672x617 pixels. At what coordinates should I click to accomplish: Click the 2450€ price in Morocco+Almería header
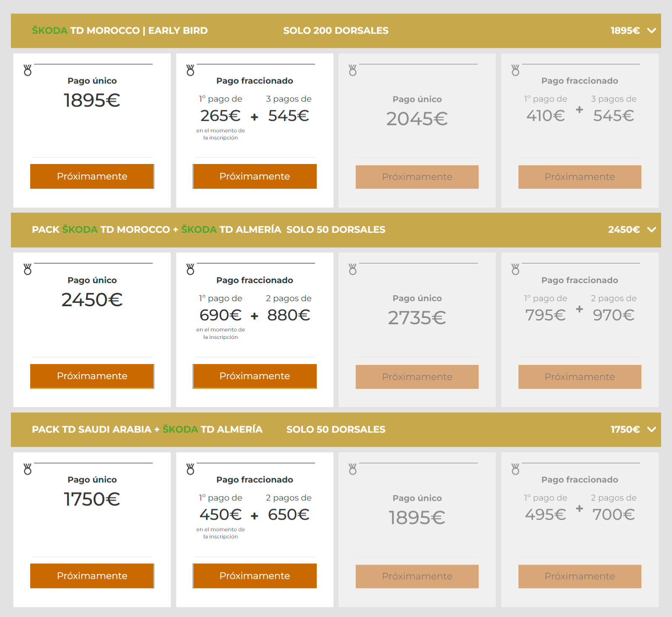(624, 229)
